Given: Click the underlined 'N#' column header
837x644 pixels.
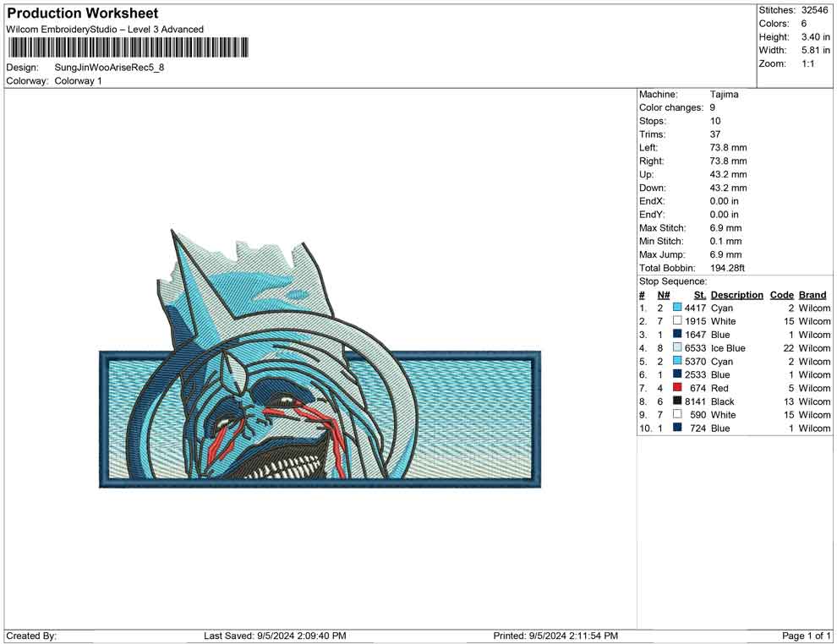Looking at the screenshot, I should (664, 295).
